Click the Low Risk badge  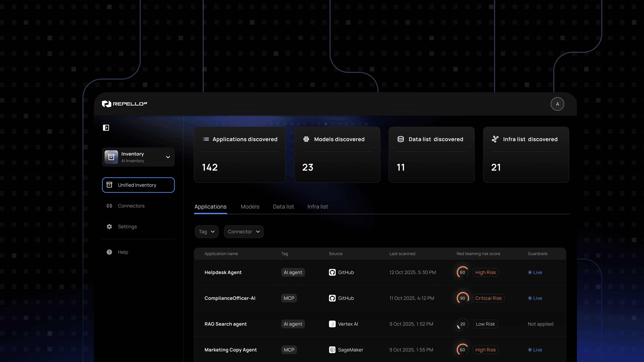pyautogui.click(x=485, y=324)
